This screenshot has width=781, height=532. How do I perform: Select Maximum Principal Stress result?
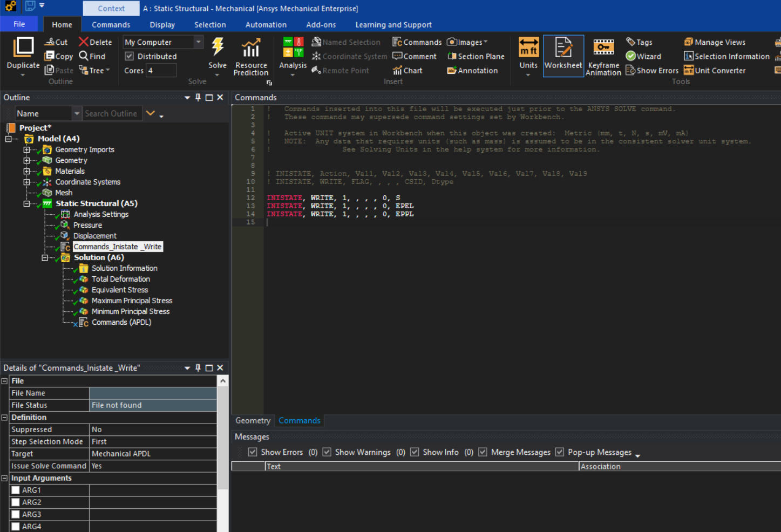(x=132, y=301)
